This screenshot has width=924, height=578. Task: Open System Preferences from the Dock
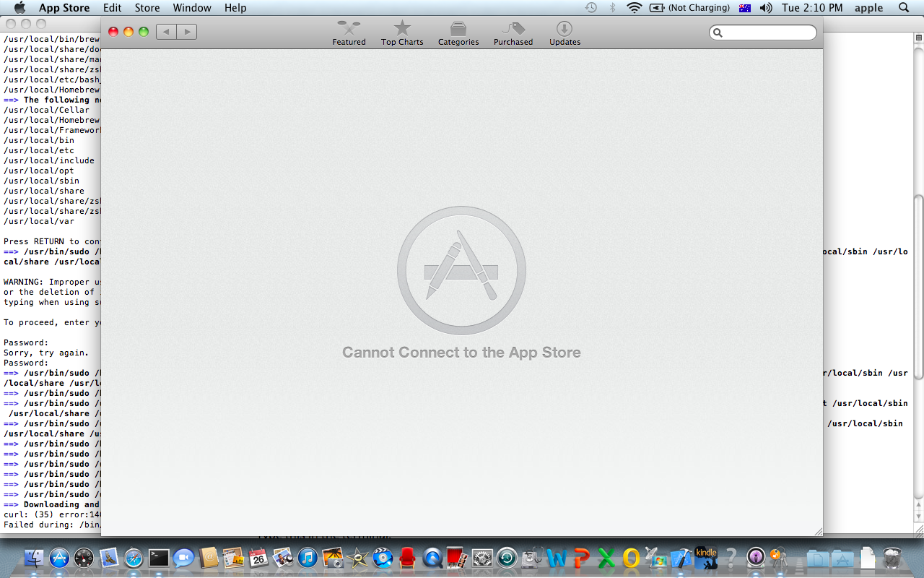(x=482, y=558)
